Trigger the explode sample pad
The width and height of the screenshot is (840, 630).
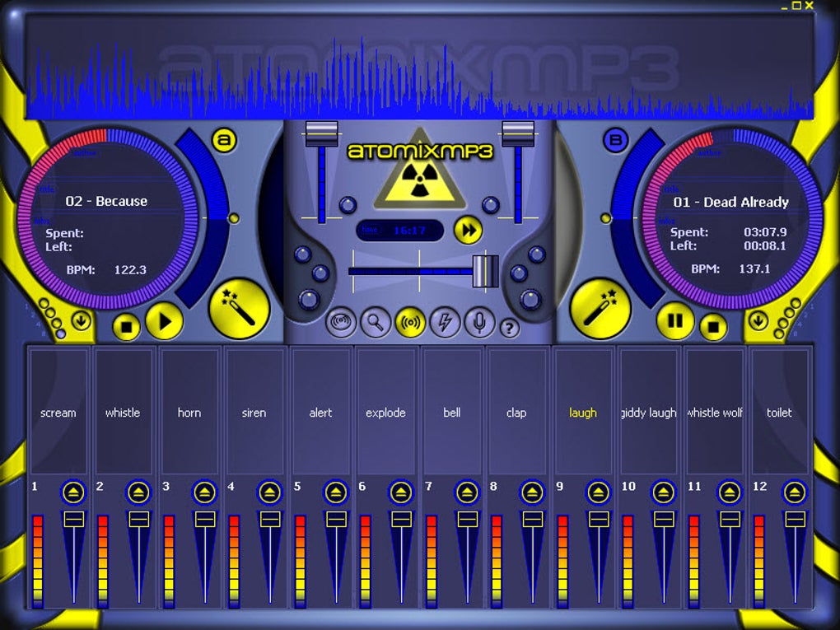[386, 412]
